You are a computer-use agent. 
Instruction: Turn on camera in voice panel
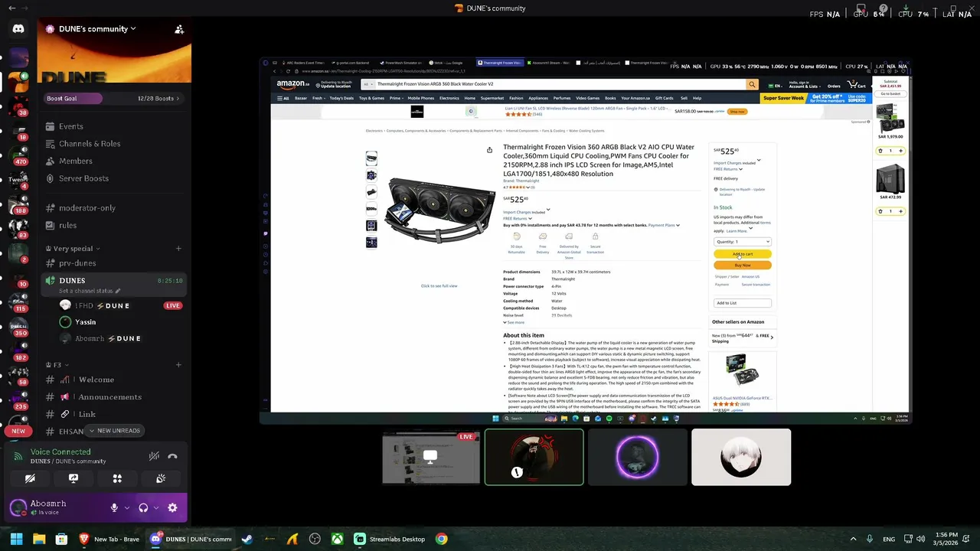tap(30, 479)
